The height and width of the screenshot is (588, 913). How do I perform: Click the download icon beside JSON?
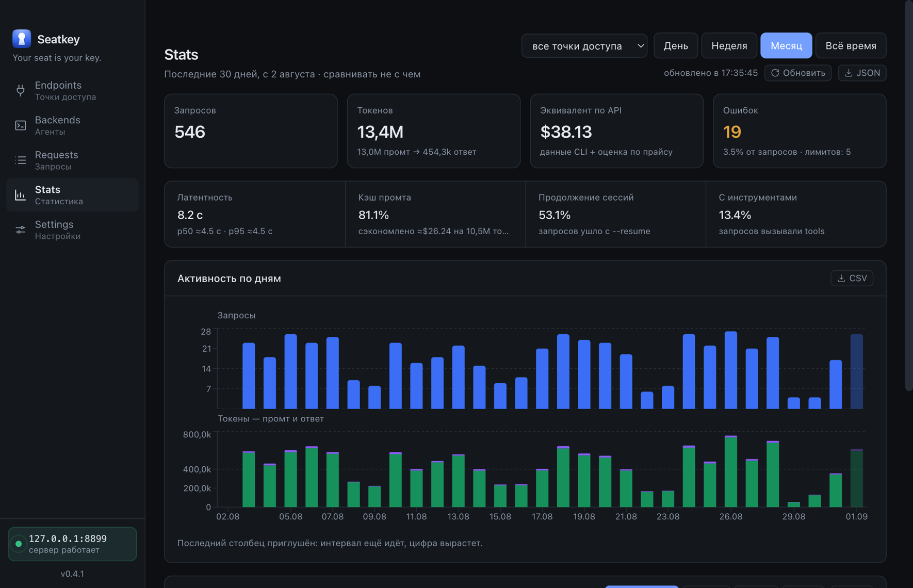pyautogui.click(x=849, y=73)
